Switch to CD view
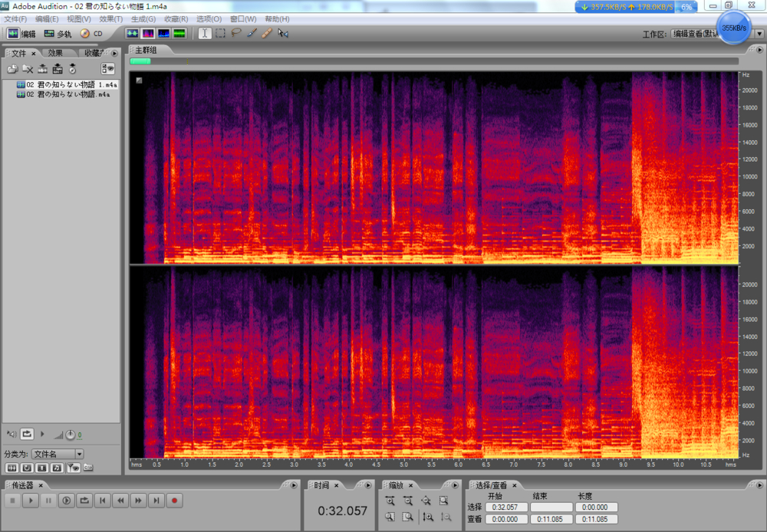Image resolution: width=767 pixels, height=532 pixels. [x=91, y=34]
